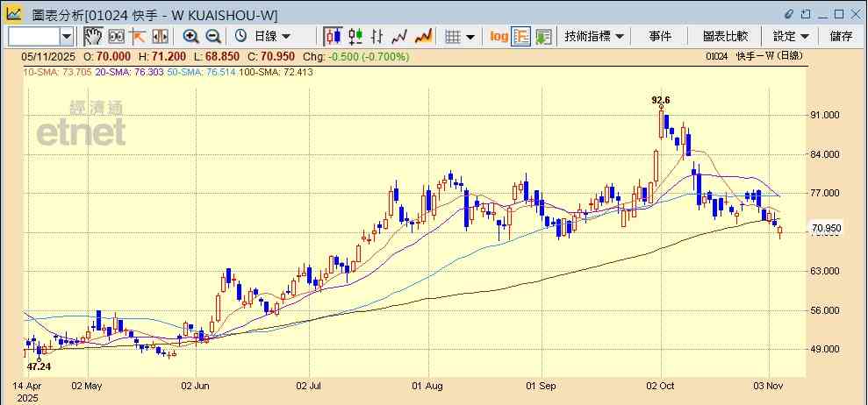868x405 pixels.
Task: Click the binoculars view icon
Action: coord(115,36)
